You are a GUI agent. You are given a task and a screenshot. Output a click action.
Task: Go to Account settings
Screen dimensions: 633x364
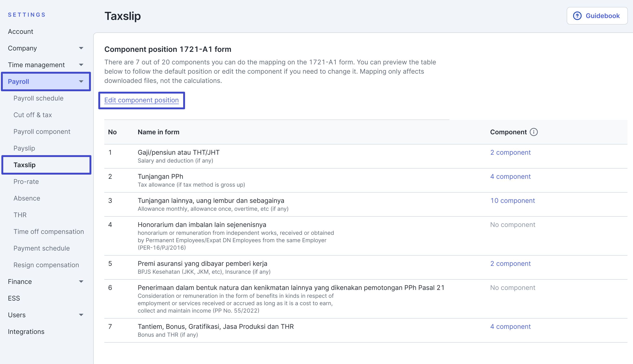21,31
